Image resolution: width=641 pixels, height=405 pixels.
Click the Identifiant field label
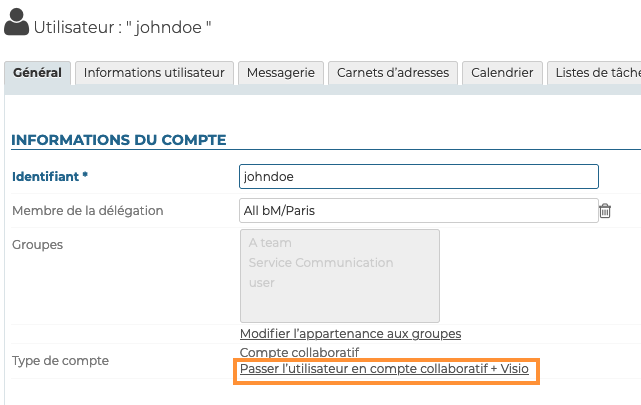tap(50, 177)
